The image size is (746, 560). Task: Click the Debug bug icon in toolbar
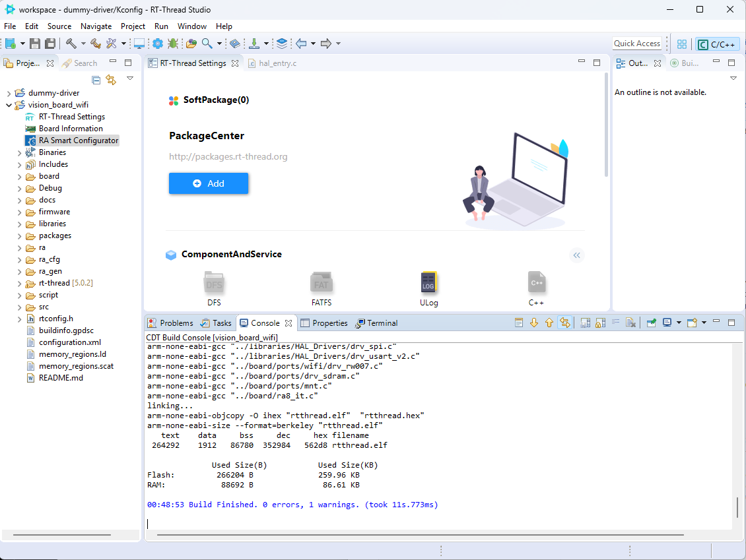pyautogui.click(x=173, y=44)
